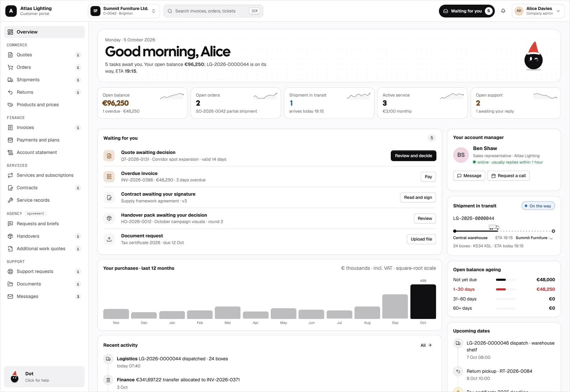Click the Shipments truck icon in sidebar
Image resolution: width=570 pixels, height=392 pixels.
[10, 80]
